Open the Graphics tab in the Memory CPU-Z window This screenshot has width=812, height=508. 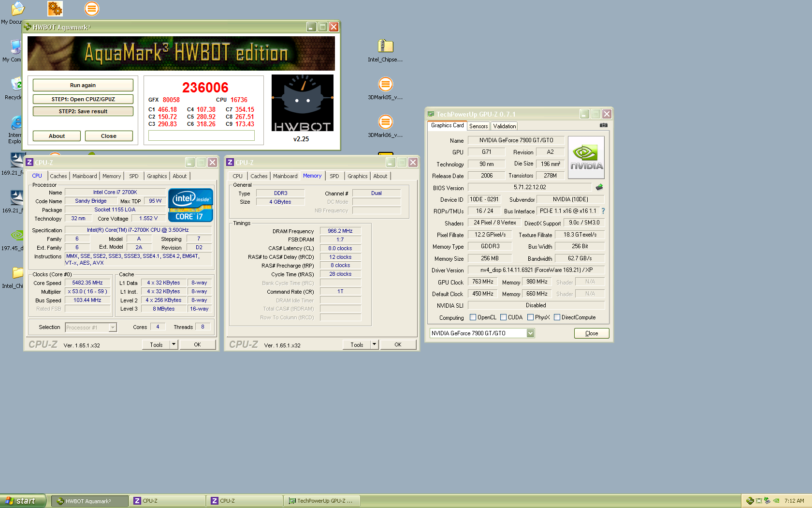coord(358,176)
